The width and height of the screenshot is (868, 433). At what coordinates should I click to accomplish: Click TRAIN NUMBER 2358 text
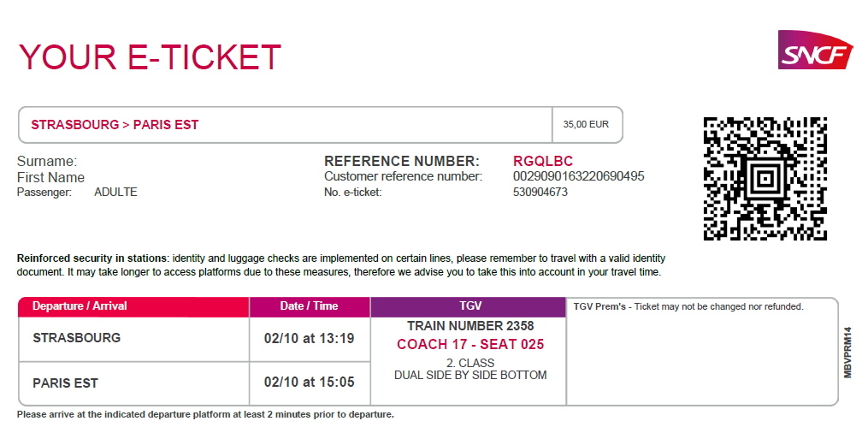tap(470, 325)
